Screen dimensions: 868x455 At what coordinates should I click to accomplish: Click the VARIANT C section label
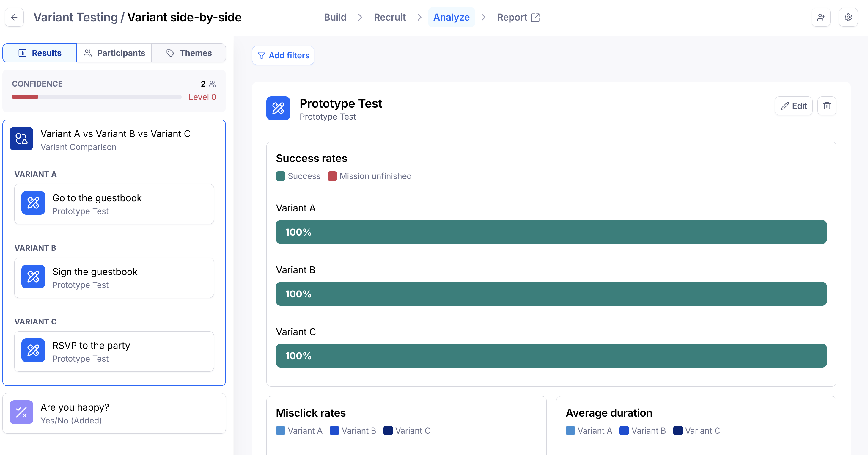[x=35, y=322]
